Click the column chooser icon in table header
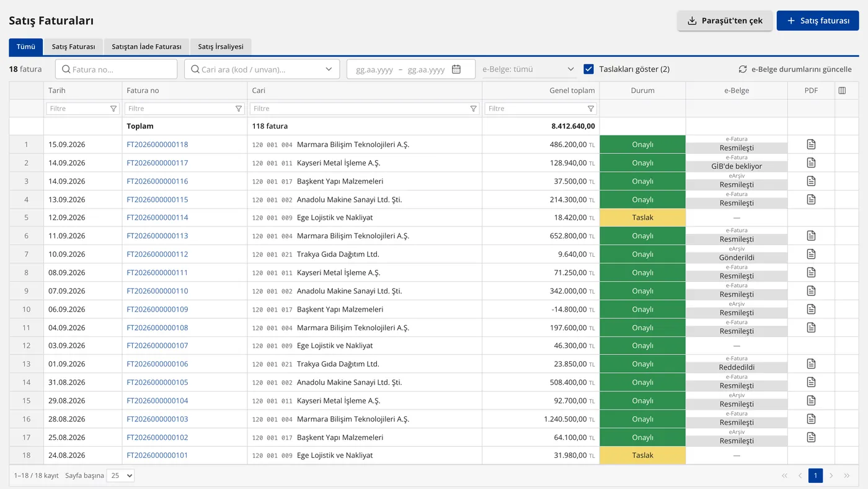 842,91
